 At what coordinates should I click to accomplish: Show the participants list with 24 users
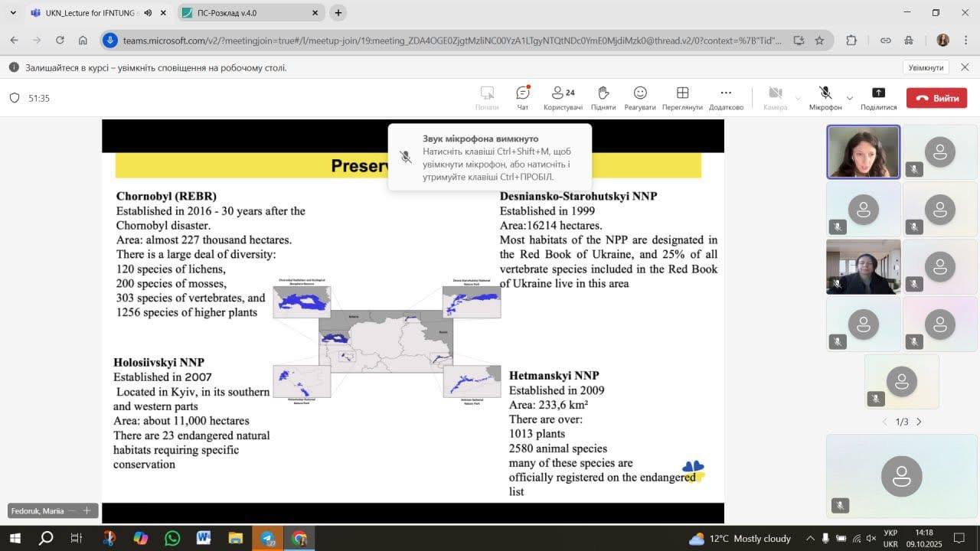(x=563, y=97)
